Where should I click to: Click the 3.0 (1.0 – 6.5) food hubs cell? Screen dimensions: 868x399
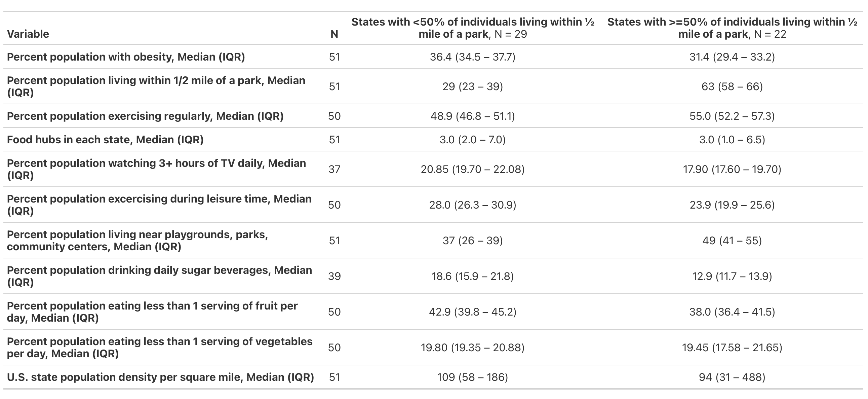[x=732, y=140]
